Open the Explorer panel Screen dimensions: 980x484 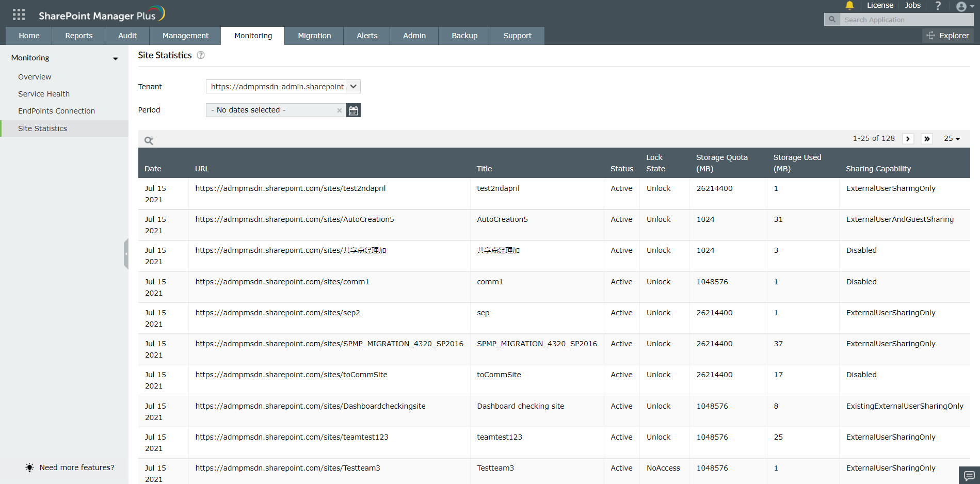(x=947, y=35)
